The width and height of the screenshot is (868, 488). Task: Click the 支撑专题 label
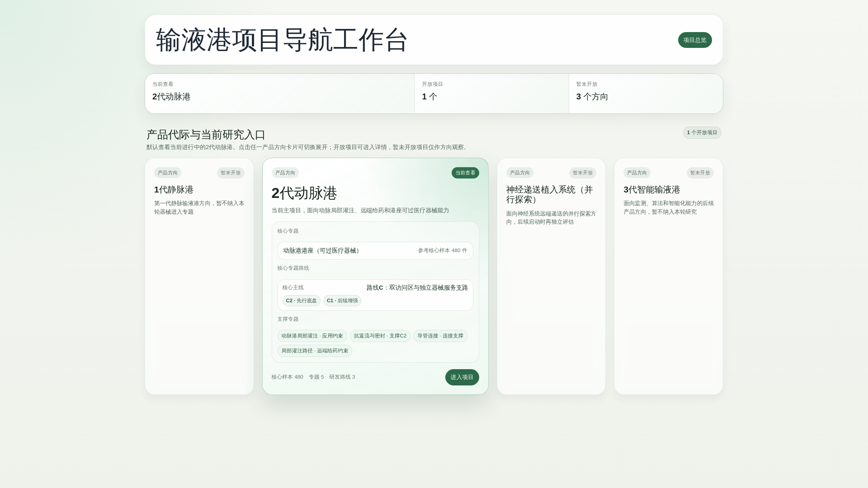coord(288,319)
